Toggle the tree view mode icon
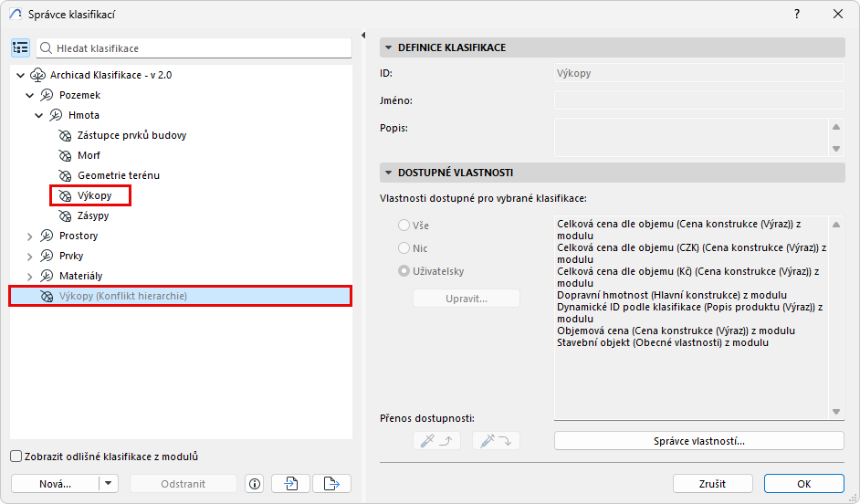This screenshot has width=860, height=504. [x=20, y=48]
